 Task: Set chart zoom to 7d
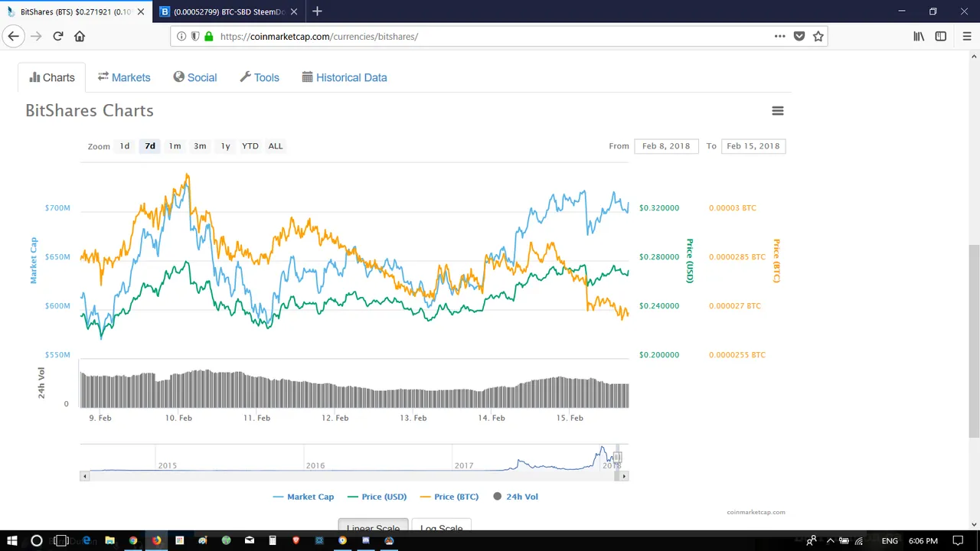click(150, 146)
